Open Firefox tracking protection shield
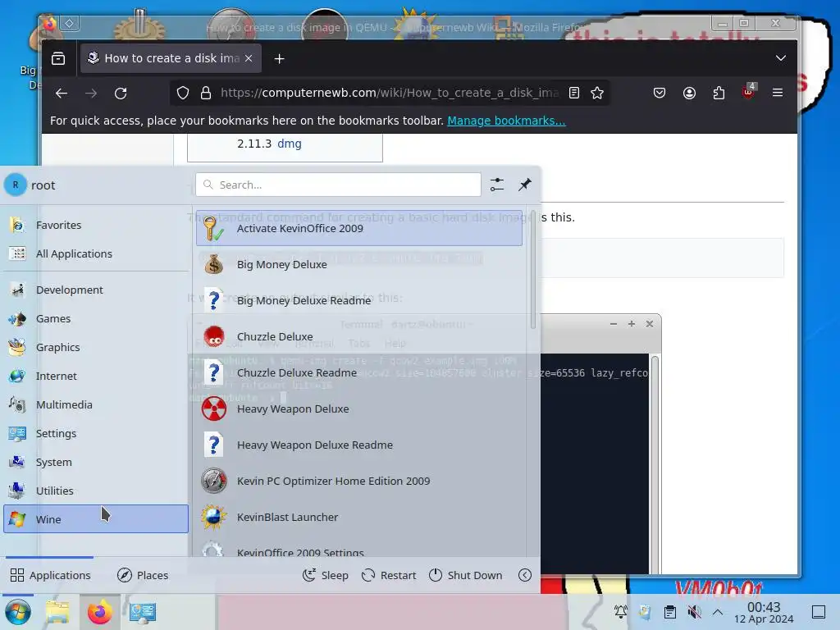Viewport: 840px width, 630px height. pos(183,94)
